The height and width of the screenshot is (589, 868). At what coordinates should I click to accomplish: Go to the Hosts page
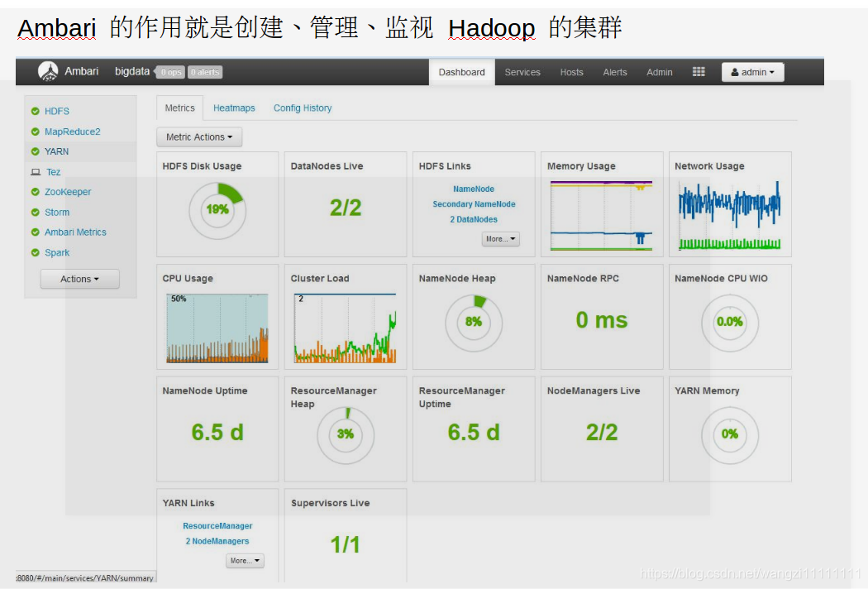(x=571, y=72)
